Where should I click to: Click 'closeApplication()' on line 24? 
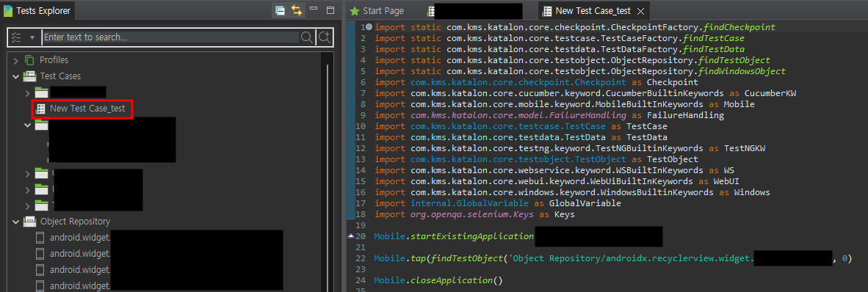pyautogui.click(x=457, y=281)
